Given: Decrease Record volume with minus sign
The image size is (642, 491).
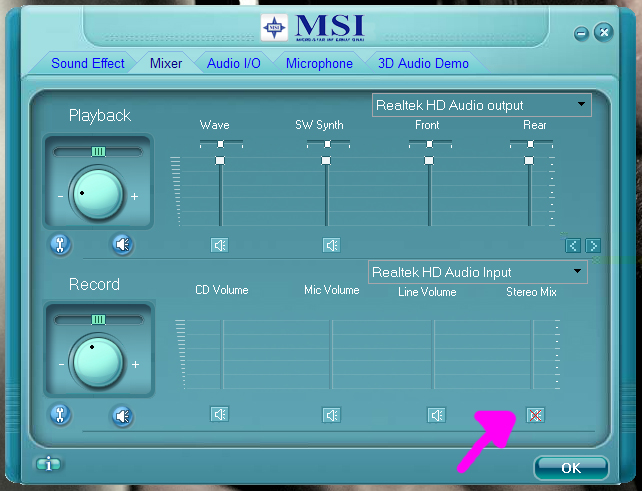Looking at the screenshot, I should [61, 364].
